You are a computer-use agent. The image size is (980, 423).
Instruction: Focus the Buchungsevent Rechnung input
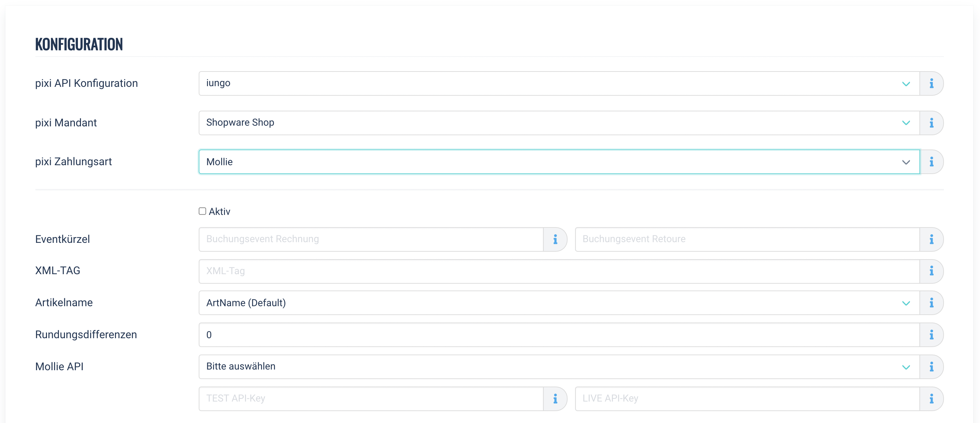tap(371, 239)
